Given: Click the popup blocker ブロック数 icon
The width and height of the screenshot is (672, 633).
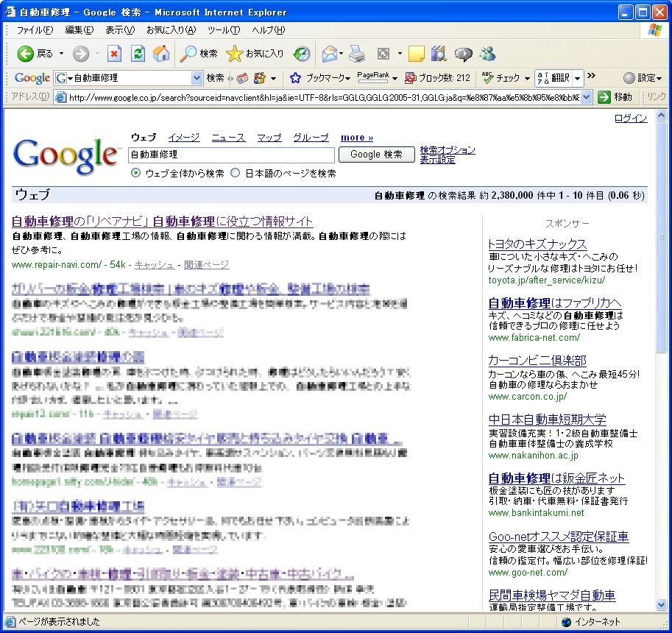Looking at the screenshot, I should click(410, 78).
